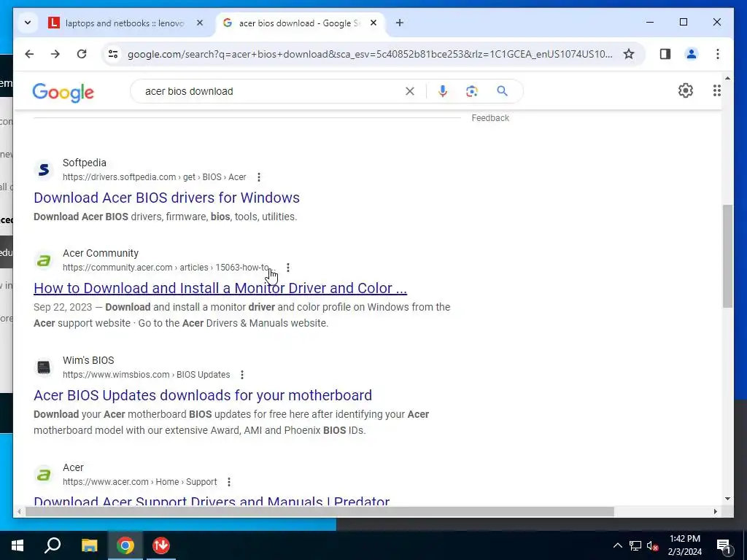Image resolution: width=747 pixels, height=560 pixels.
Task: Open more options for Acer Community result
Action: coord(287,268)
